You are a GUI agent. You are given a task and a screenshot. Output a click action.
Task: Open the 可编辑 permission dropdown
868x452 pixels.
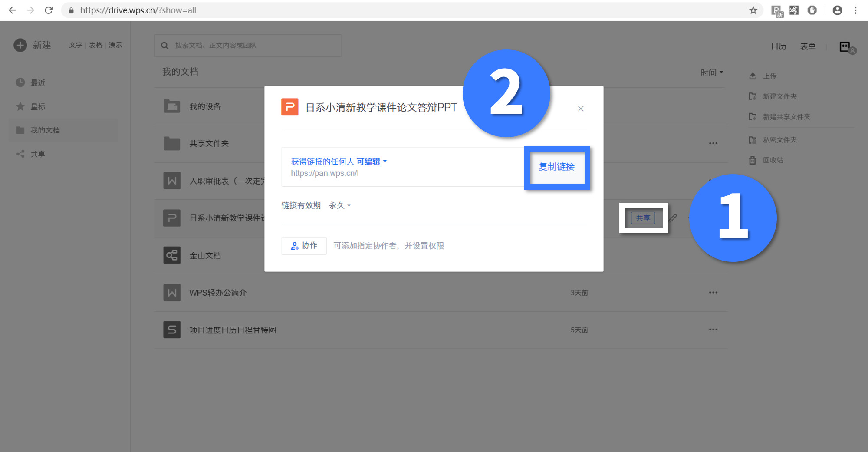370,161
